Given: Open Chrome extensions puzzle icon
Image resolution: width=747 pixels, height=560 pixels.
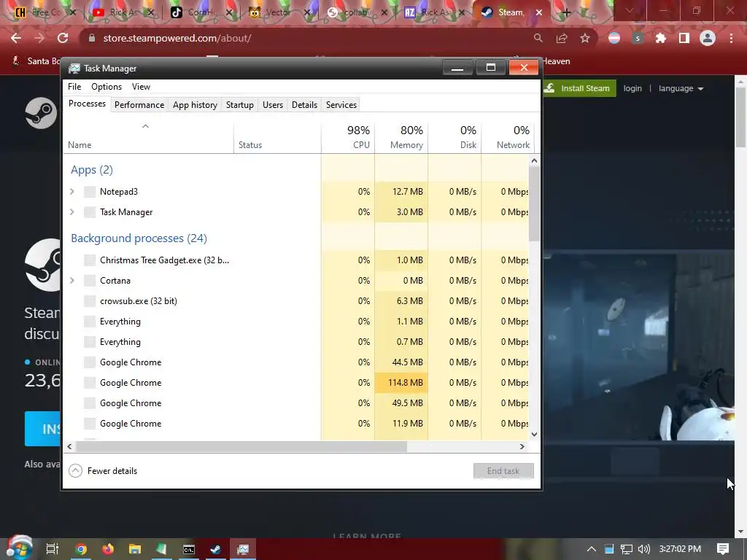Looking at the screenshot, I should pyautogui.click(x=661, y=38).
